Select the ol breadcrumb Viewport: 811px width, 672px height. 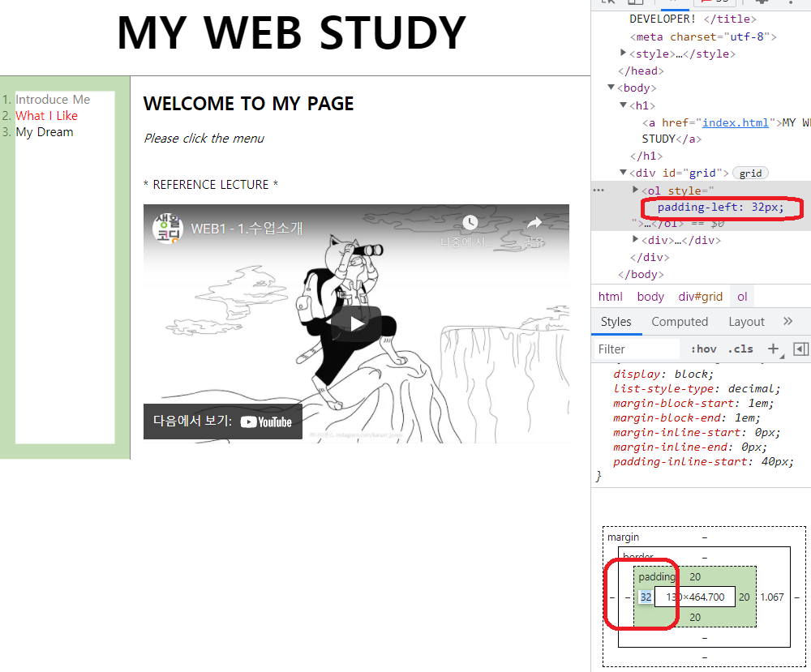click(742, 297)
